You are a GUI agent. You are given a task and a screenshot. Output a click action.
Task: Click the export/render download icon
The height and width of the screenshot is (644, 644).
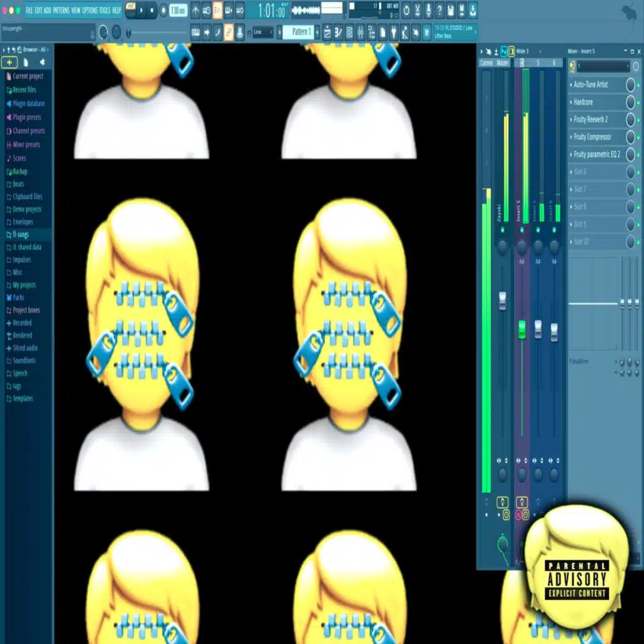tap(473, 11)
